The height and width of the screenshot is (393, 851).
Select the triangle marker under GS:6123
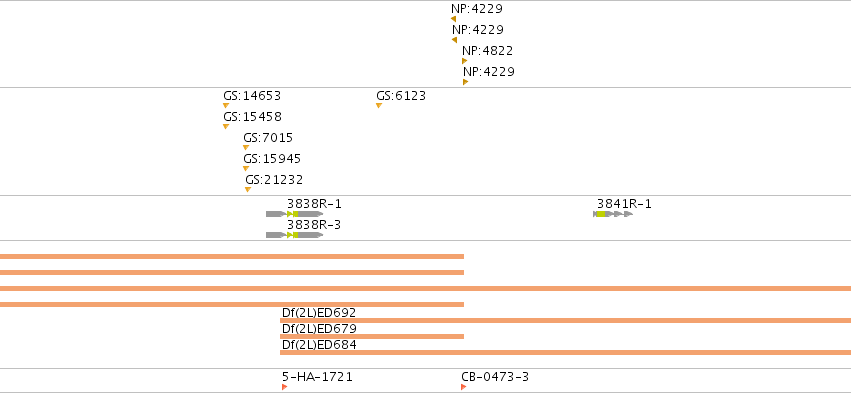pos(379,105)
